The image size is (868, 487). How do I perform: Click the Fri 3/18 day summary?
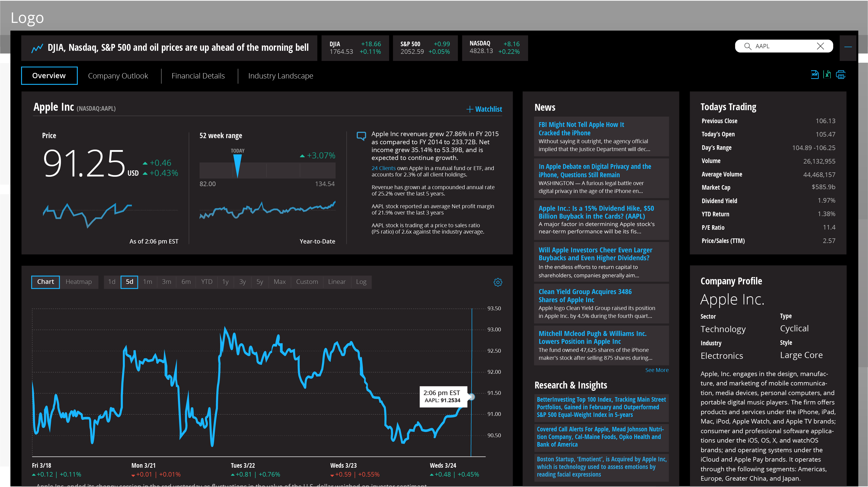point(56,470)
